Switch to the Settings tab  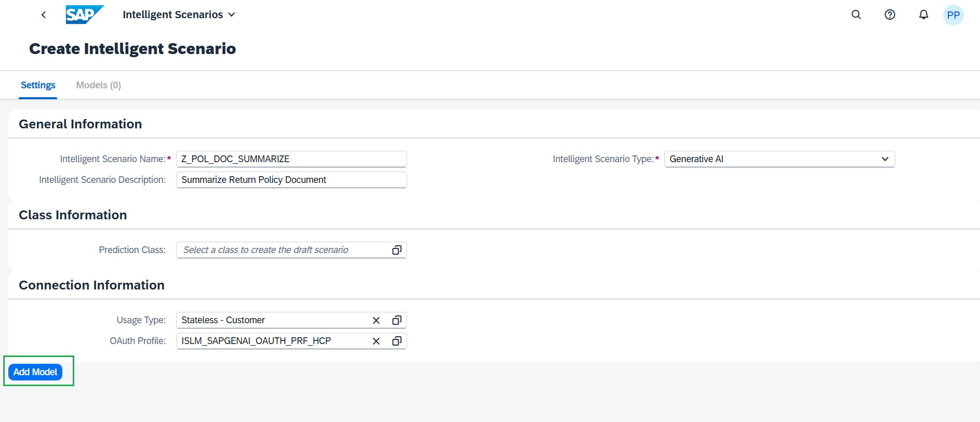coord(38,85)
